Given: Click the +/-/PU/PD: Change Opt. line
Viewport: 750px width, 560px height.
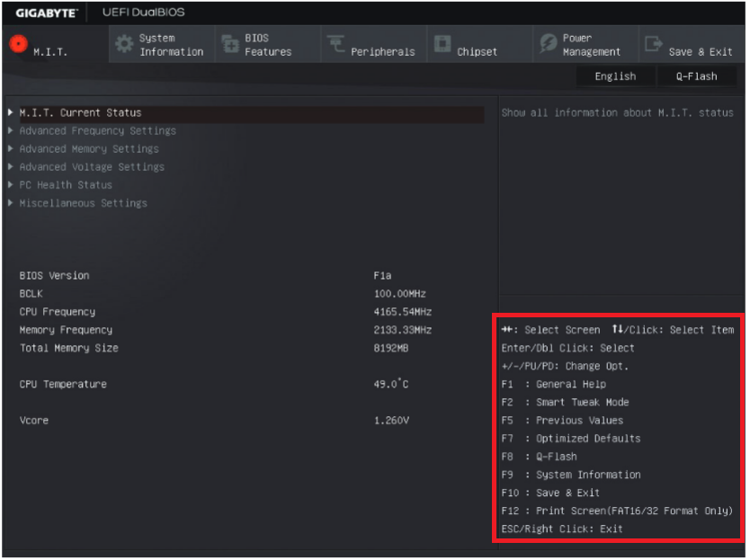Looking at the screenshot, I should pos(565,367).
